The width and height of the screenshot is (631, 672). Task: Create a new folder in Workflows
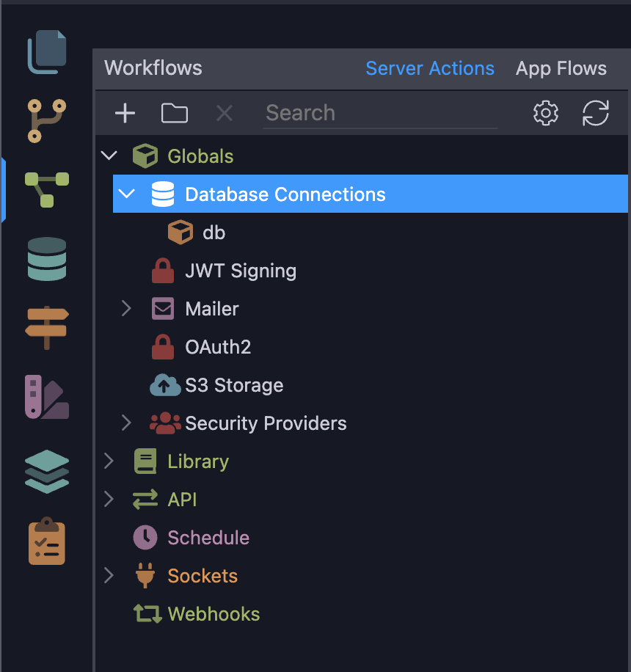coord(175,113)
